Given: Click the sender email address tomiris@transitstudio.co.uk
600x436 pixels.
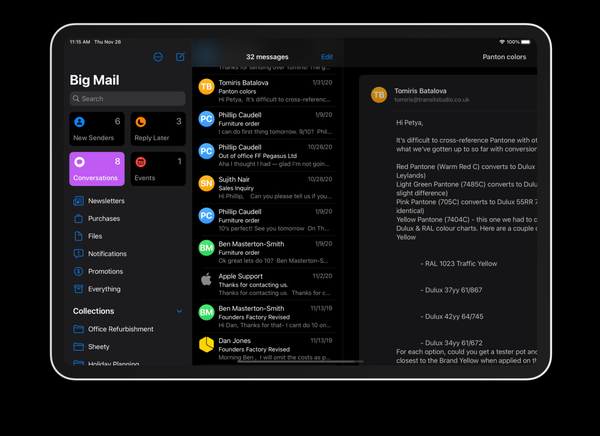Looking at the screenshot, I should click(x=431, y=100).
